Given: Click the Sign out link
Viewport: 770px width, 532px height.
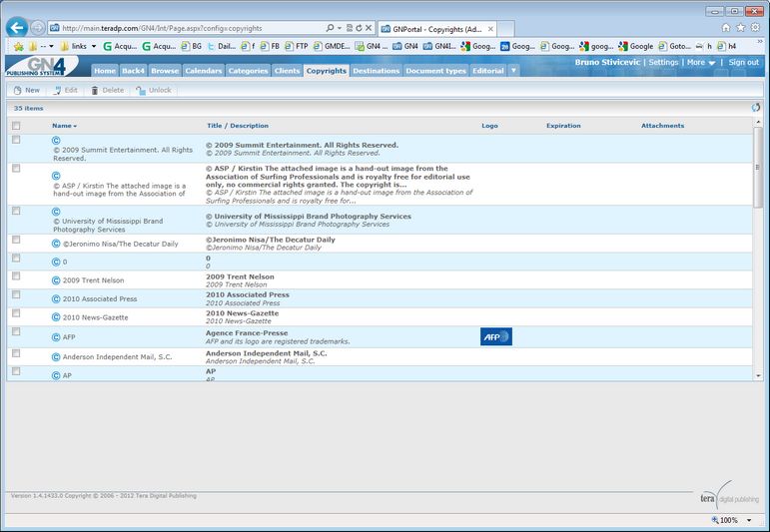Looking at the screenshot, I should click(743, 63).
